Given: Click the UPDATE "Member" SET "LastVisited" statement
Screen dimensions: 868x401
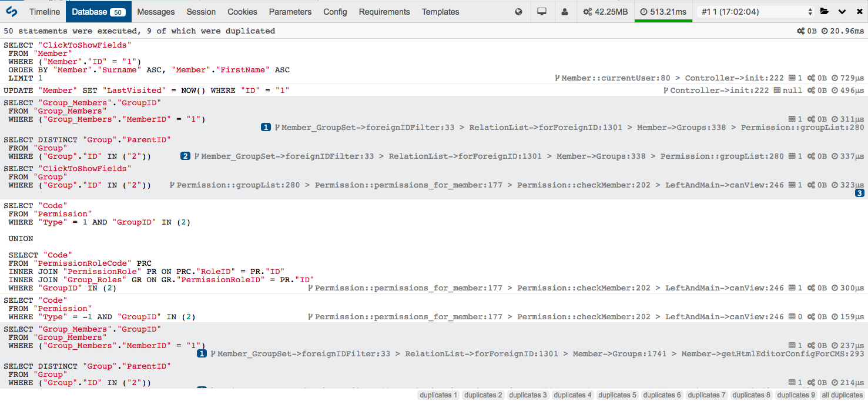Looking at the screenshot, I should point(146,91).
